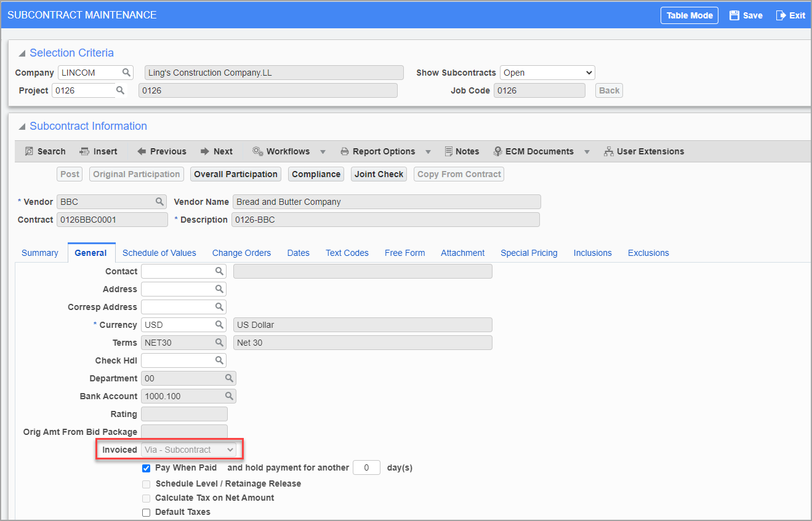Switch to Inclusions tab
The height and width of the screenshot is (521, 812).
pyautogui.click(x=593, y=253)
